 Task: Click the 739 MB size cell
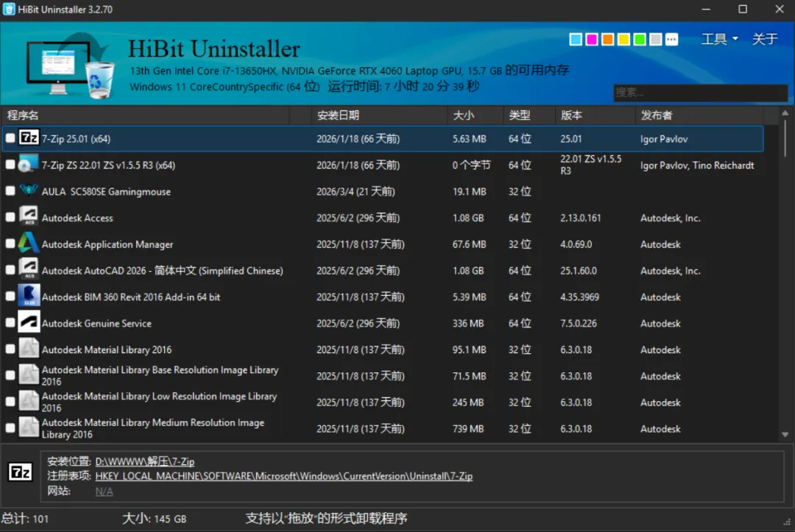tap(468, 429)
